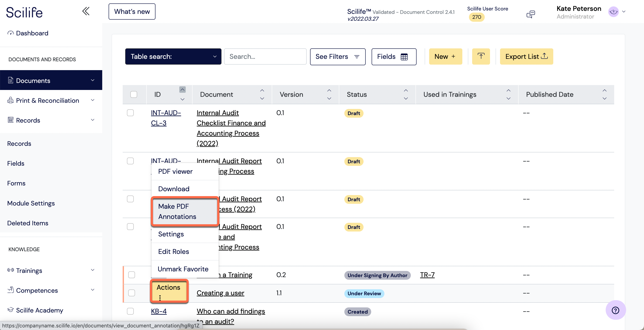Choose Edit Roles from context menu

pyautogui.click(x=185, y=252)
